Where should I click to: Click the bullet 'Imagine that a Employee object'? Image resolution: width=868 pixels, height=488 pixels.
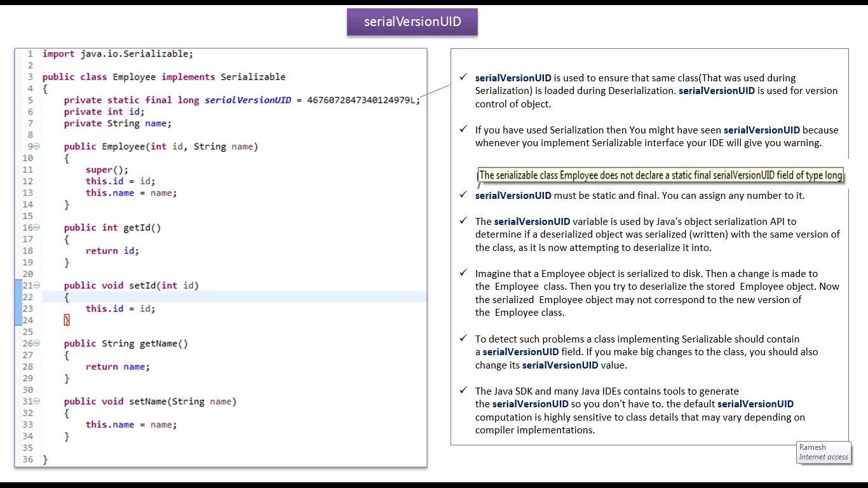tap(657, 293)
